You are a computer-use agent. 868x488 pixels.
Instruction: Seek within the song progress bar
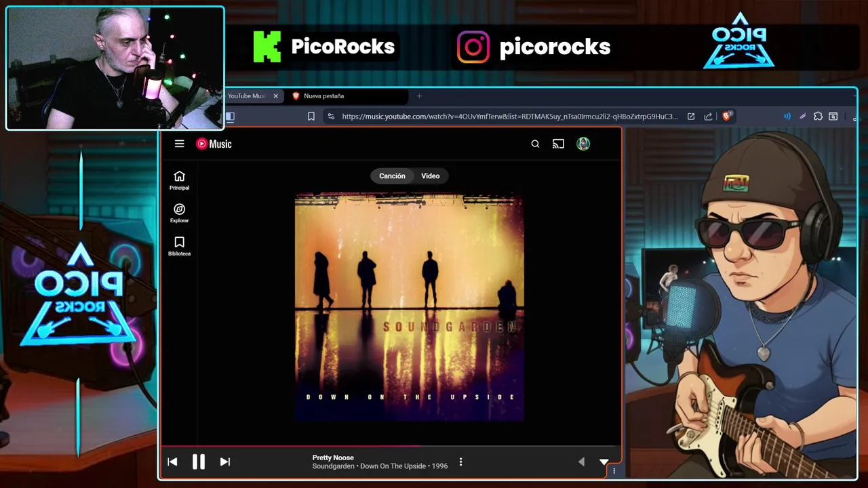click(x=391, y=447)
